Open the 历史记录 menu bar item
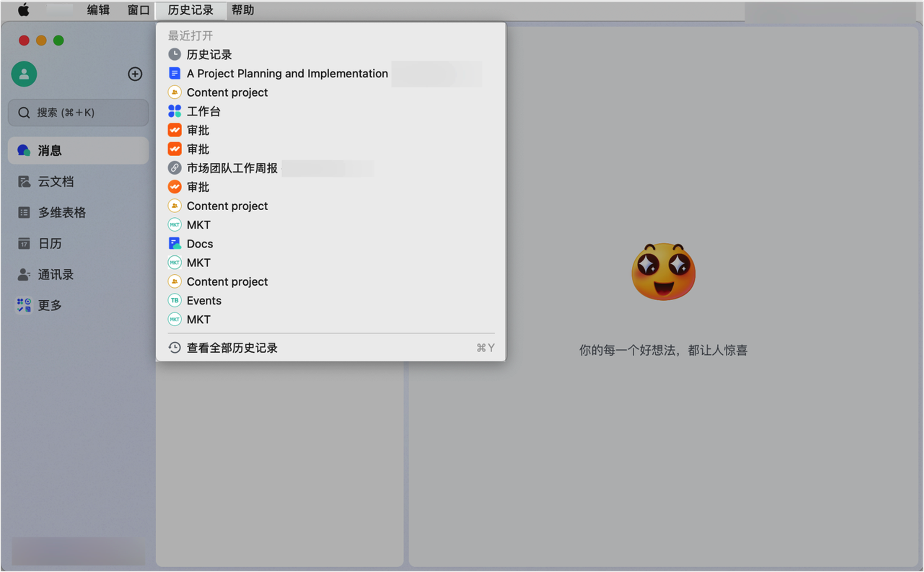 (x=191, y=10)
